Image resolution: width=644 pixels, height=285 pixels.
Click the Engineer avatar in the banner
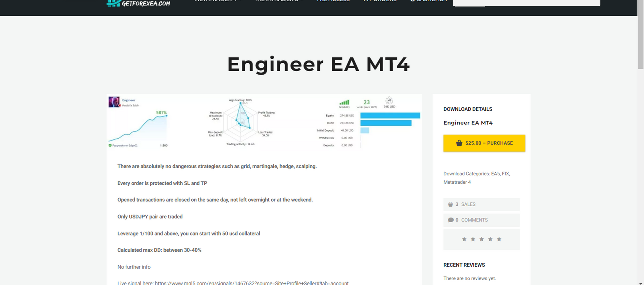(114, 102)
